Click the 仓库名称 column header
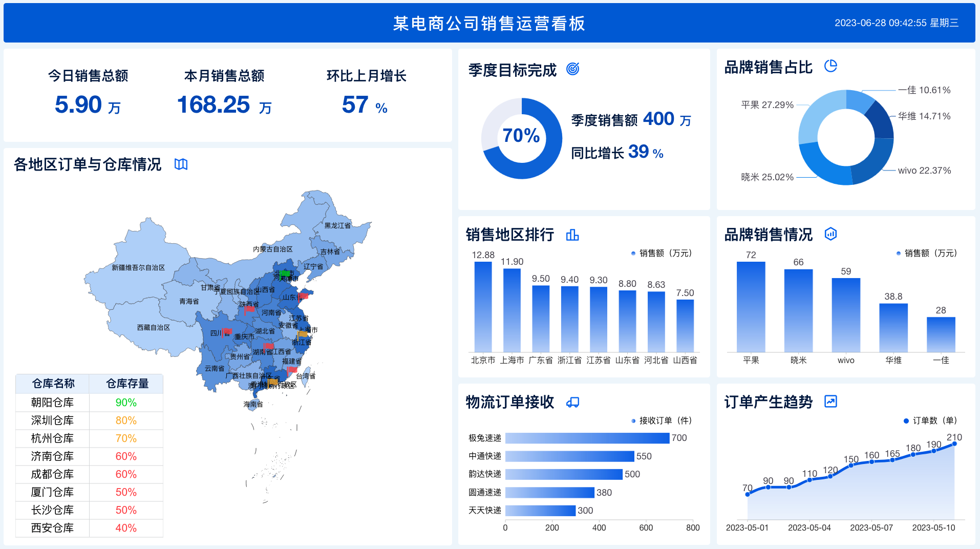This screenshot has width=980, height=549. click(x=53, y=384)
